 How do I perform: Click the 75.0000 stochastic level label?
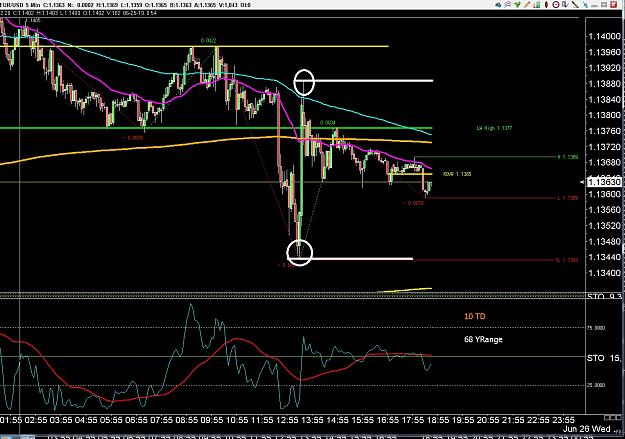click(595, 328)
